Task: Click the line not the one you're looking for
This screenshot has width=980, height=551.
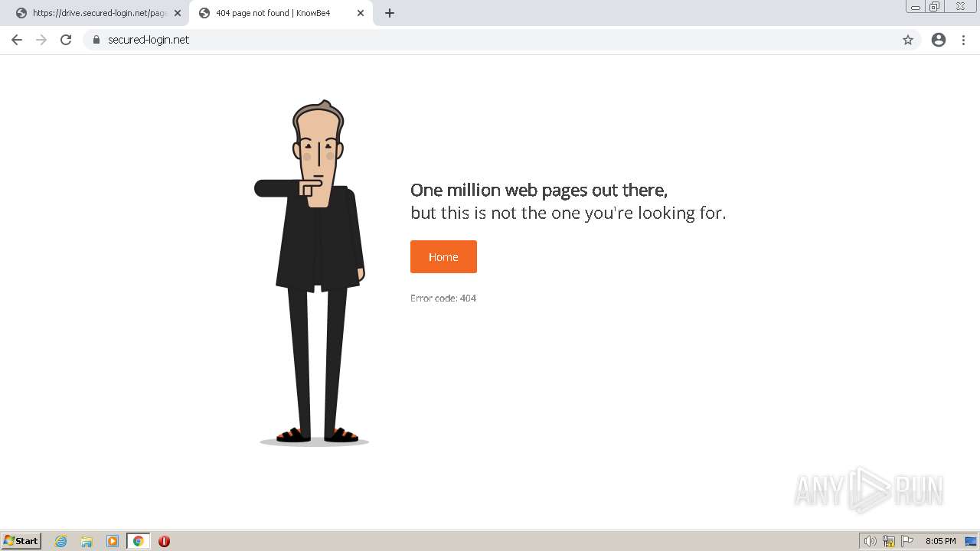Action: click(608, 213)
